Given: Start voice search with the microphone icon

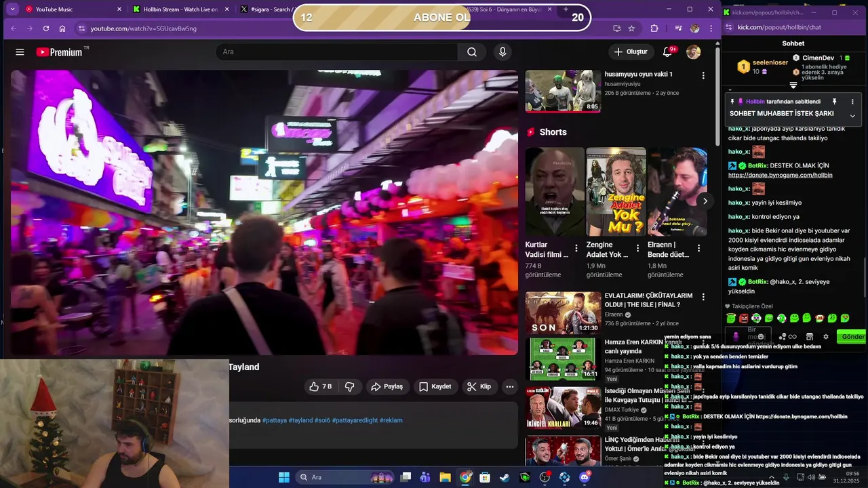Looking at the screenshot, I should pyautogui.click(x=502, y=52).
